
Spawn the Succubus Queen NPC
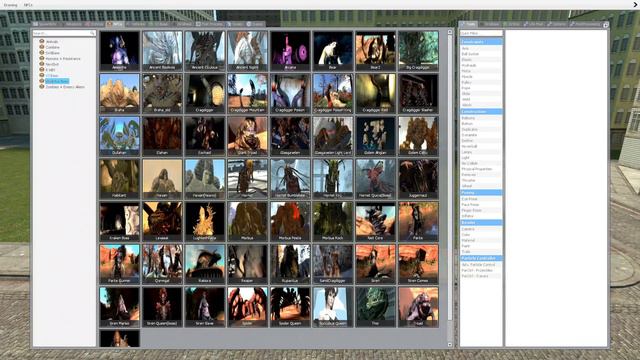[333, 307]
